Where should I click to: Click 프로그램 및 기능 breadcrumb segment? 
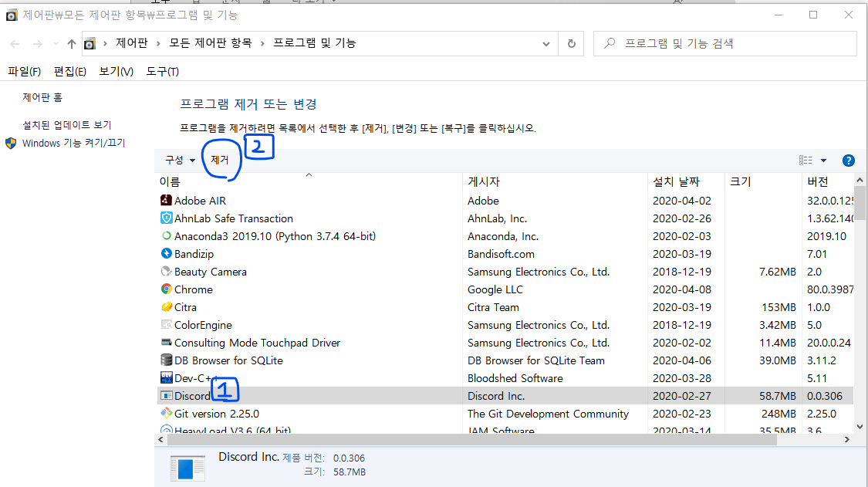coord(315,42)
